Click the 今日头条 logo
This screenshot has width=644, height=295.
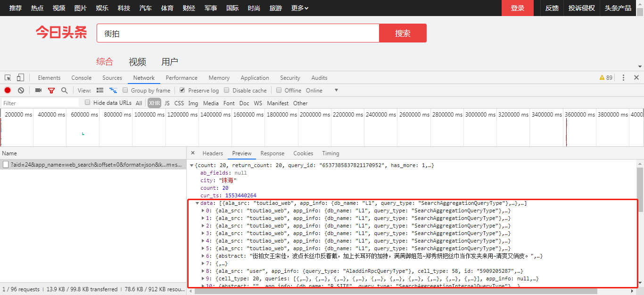pyautogui.click(x=61, y=33)
